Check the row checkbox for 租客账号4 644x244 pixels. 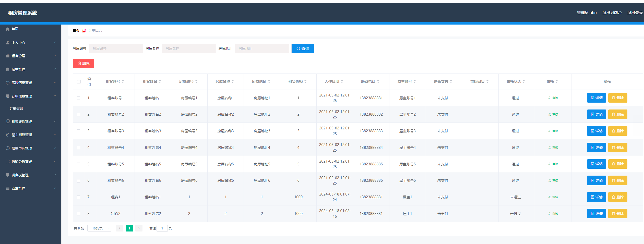pyautogui.click(x=79, y=148)
